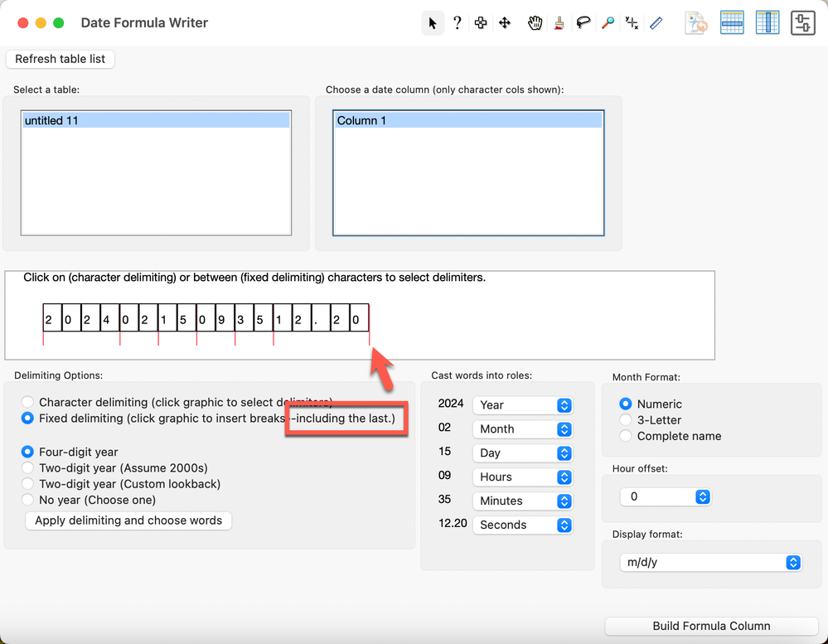Select Two-digit year (Custom lookback)

27,483
